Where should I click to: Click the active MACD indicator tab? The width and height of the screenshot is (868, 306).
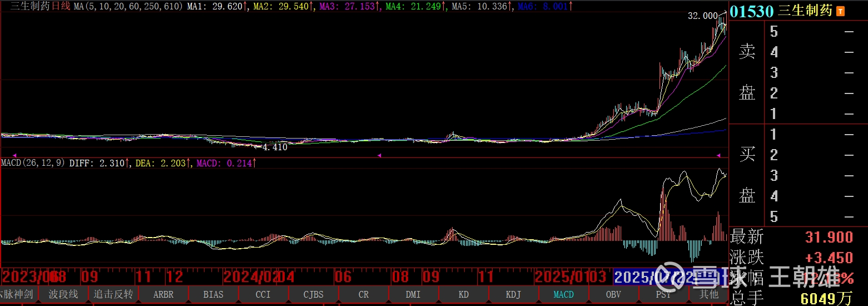(563, 294)
